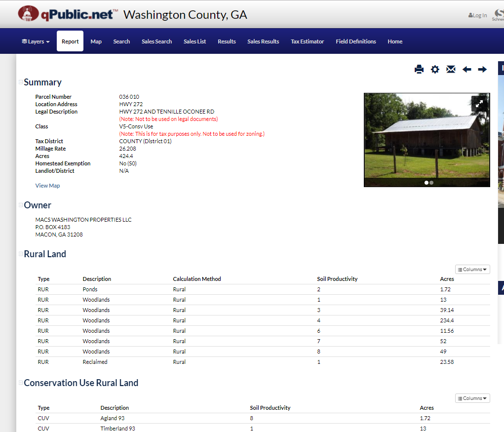Open Columns dropdown for Conservation Use table
This screenshot has width=504, height=432.
[x=472, y=398]
